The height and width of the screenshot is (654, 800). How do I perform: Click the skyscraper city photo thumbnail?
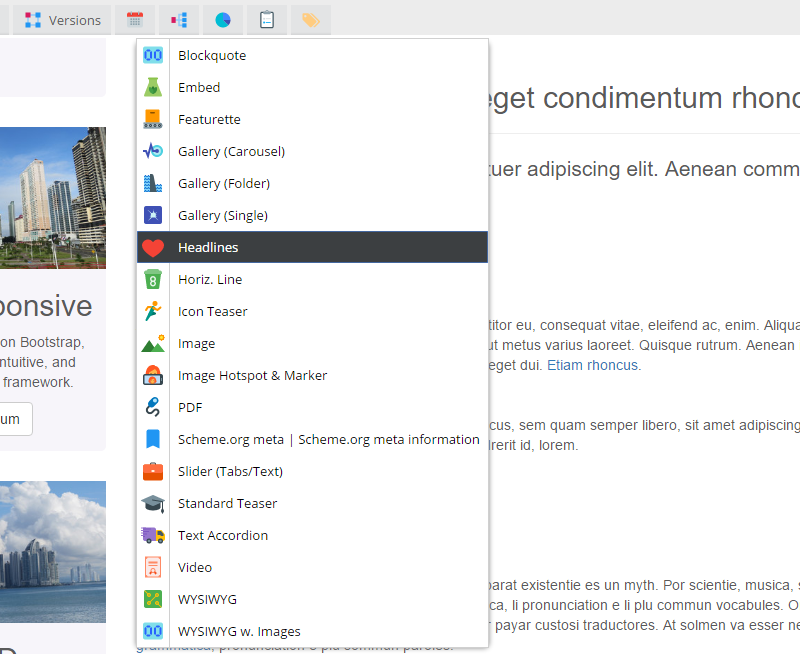click(x=52, y=197)
